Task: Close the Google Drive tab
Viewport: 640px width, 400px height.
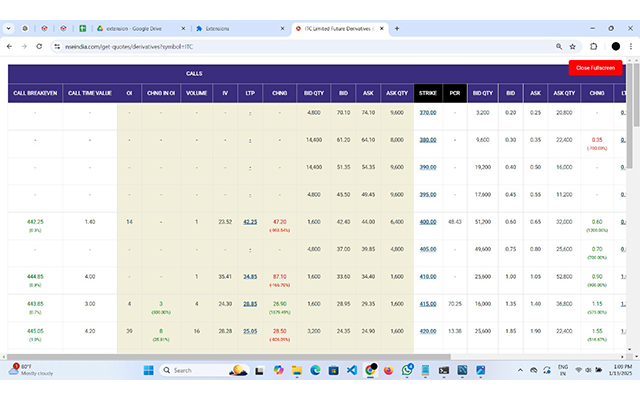Action: (183, 29)
